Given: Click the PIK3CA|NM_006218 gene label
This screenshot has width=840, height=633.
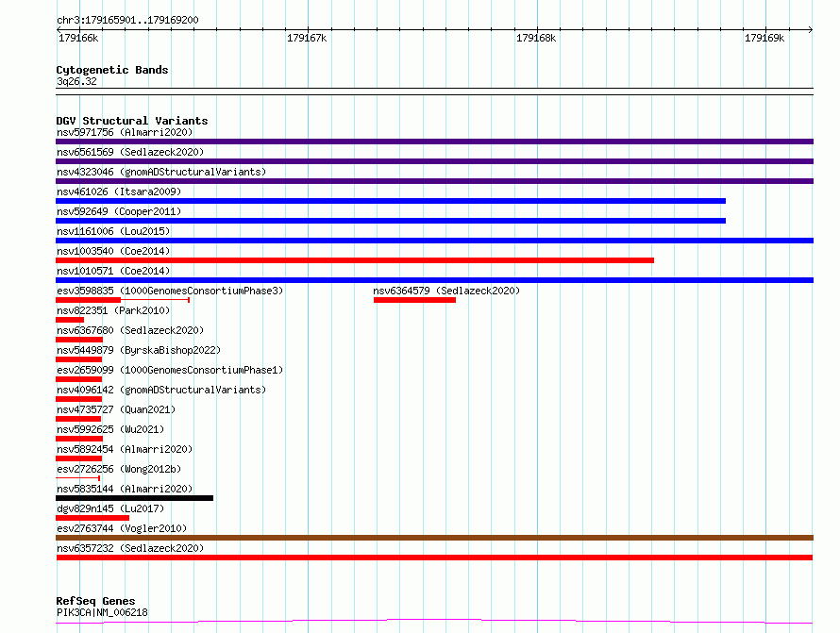Looking at the screenshot, I should coord(102,612).
